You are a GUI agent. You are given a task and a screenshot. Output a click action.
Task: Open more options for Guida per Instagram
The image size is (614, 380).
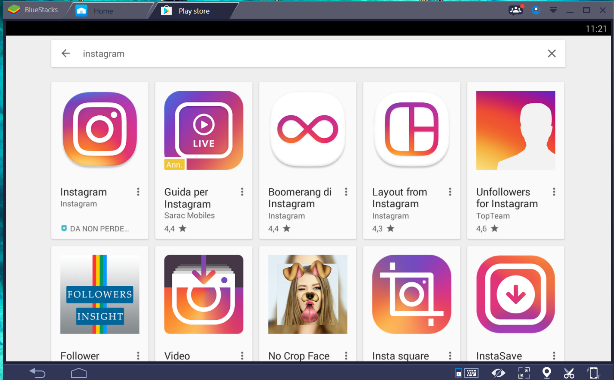point(242,192)
